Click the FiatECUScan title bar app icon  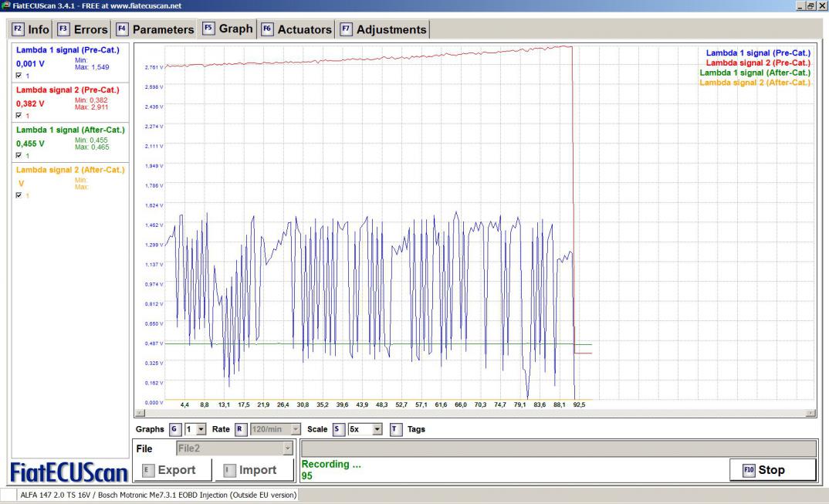(5, 5)
